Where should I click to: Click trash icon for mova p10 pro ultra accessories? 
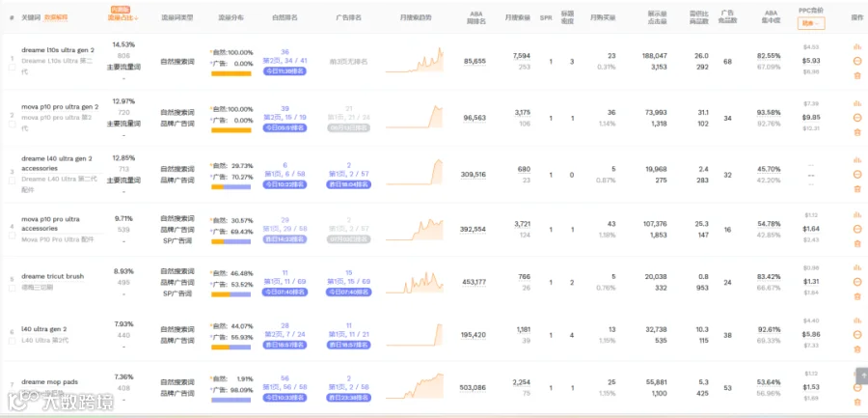(x=857, y=243)
